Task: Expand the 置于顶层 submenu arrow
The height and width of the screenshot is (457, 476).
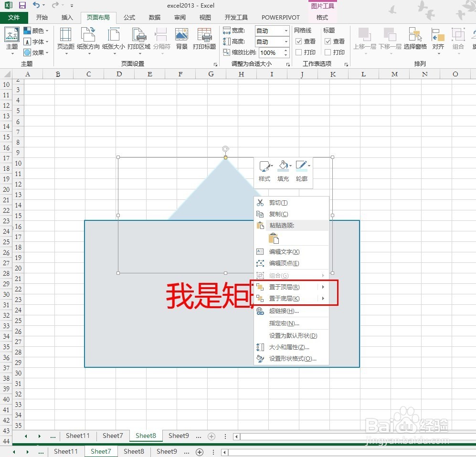Action: tap(323, 287)
